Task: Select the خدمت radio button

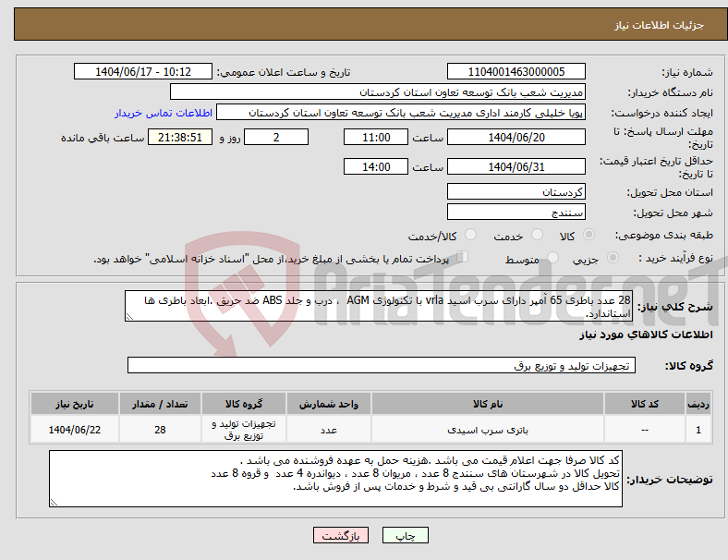Action: [x=537, y=235]
